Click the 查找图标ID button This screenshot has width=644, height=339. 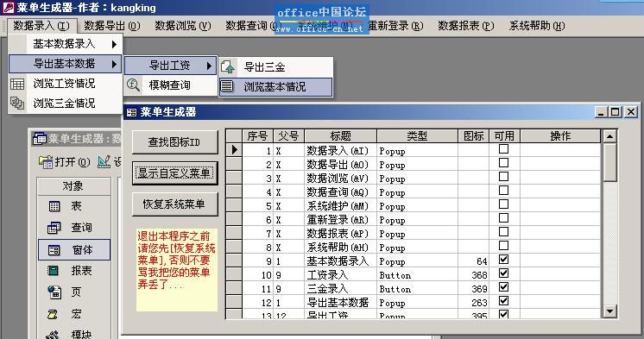coord(175,142)
